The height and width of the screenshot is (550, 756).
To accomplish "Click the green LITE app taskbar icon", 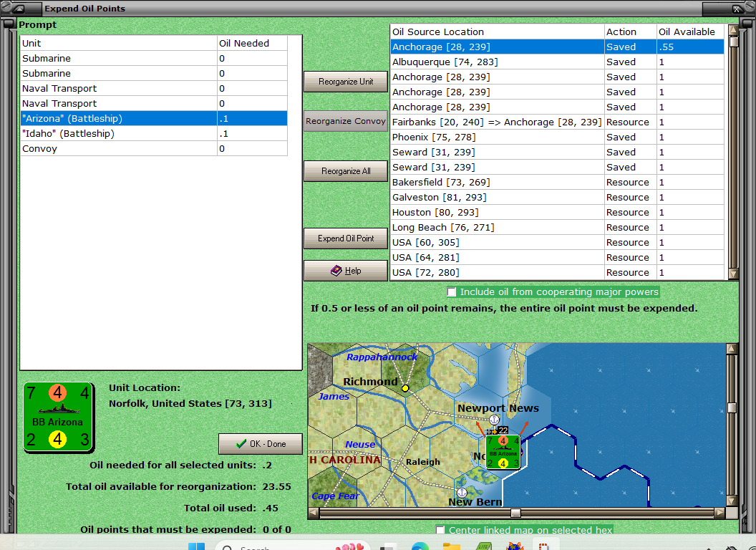I will pos(483,546).
